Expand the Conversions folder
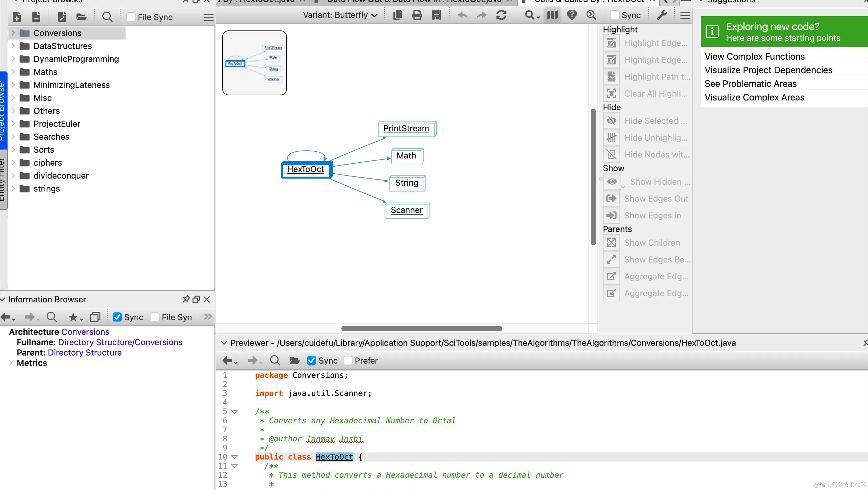 pyautogui.click(x=13, y=33)
